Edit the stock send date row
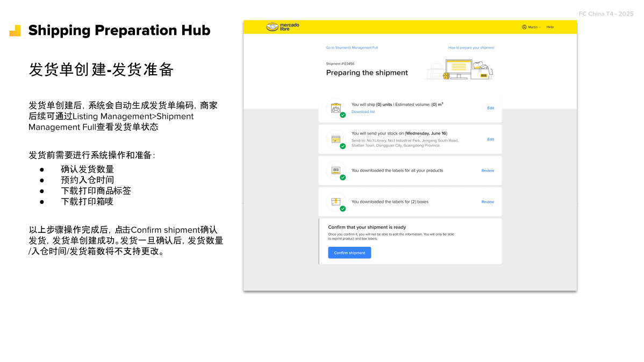The height and width of the screenshot is (362, 644). tap(490, 139)
